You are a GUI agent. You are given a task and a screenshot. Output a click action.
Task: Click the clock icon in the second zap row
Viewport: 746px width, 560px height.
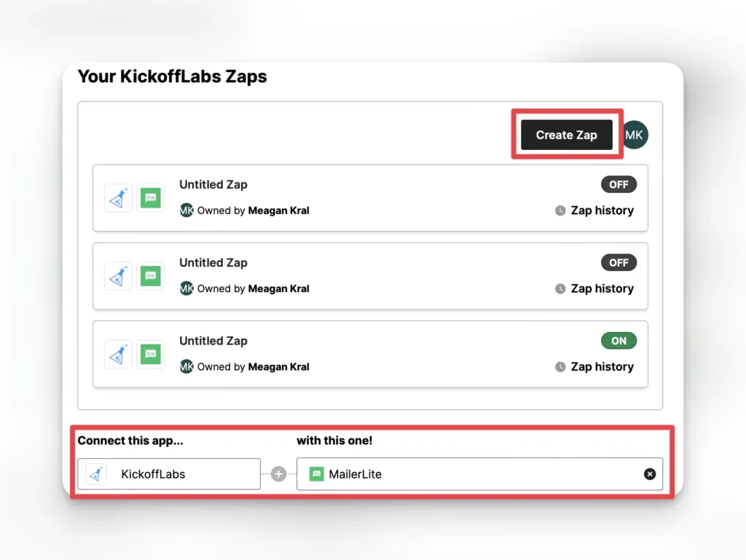tap(560, 288)
